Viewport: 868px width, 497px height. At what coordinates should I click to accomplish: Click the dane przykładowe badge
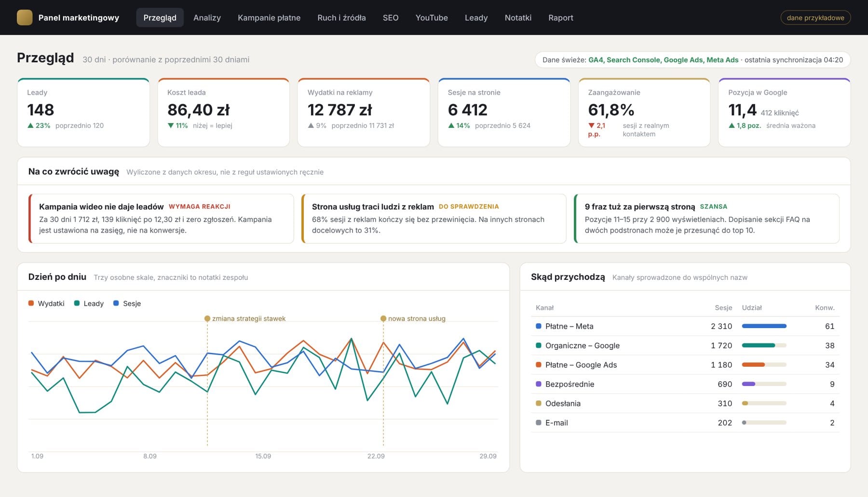[x=815, y=17]
